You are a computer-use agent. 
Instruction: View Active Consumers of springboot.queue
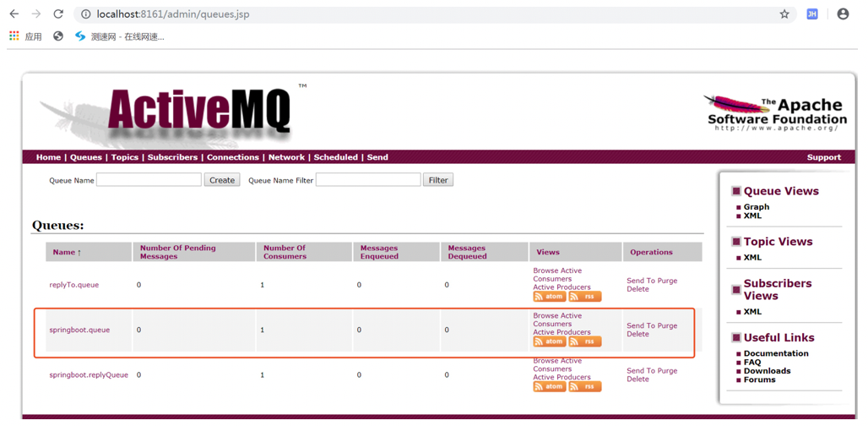(x=557, y=319)
